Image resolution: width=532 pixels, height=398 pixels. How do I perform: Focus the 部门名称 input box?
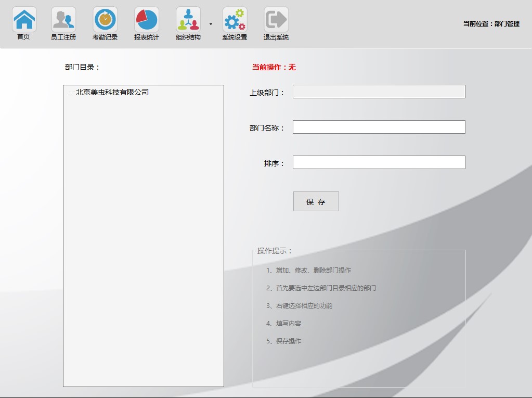[379, 127]
